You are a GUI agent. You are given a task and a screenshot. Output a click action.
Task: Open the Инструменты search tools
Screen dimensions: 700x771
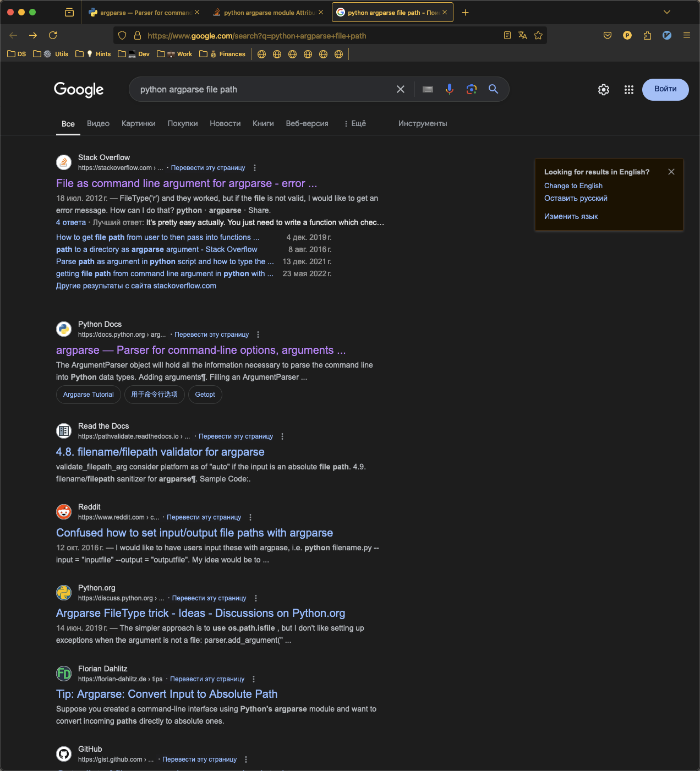point(423,123)
